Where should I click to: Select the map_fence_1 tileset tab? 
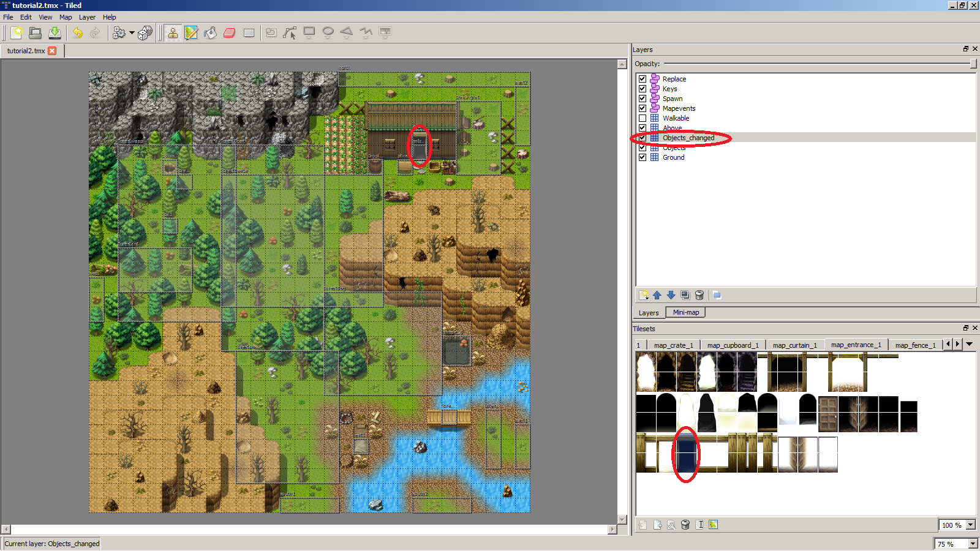[x=915, y=345]
